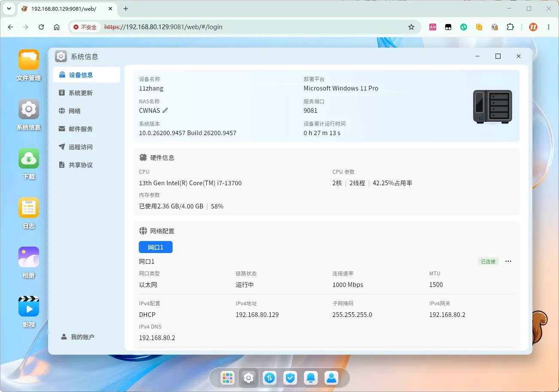Click the settings gear icon in the dock
This screenshot has width=559, height=392.
point(248,378)
